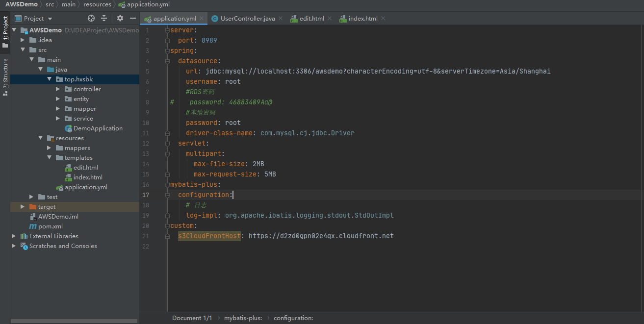
Task: Collapse the main folder arrow
Action: coord(32,60)
